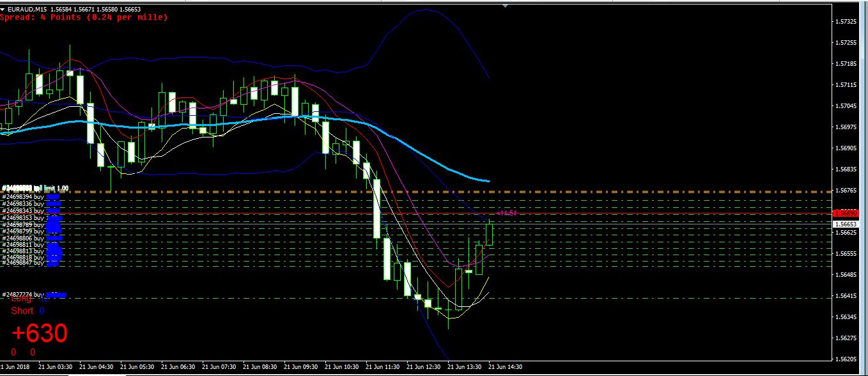
Task: Select buy order #24698343 label
Action: pyautogui.click(x=23, y=211)
